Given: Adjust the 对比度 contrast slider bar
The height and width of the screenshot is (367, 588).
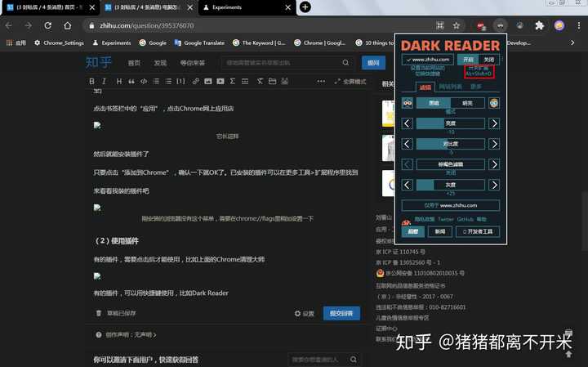Looking at the screenshot, I should [450, 144].
